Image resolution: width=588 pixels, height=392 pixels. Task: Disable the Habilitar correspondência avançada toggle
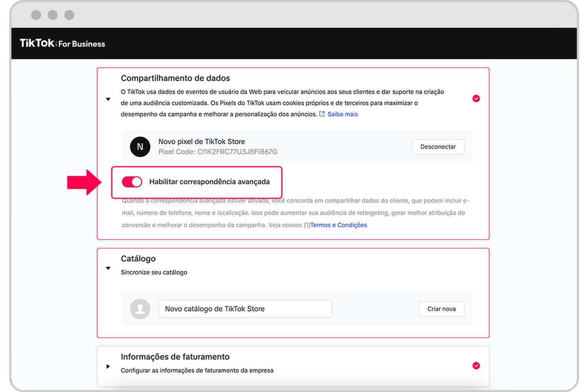click(x=132, y=182)
